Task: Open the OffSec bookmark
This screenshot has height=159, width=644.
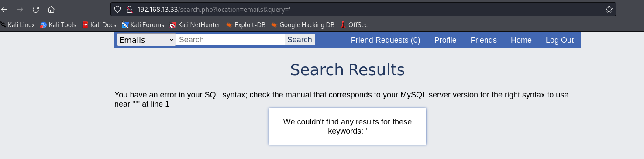Action: pos(354,25)
